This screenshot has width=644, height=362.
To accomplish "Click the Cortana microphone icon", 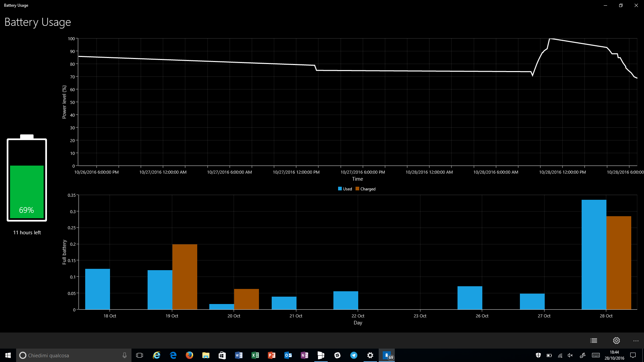I will click(x=124, y=355).
